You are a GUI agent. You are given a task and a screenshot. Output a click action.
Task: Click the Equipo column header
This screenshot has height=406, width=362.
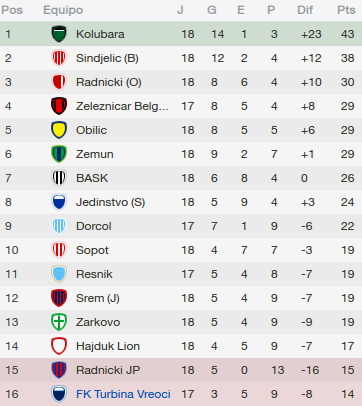pos(63,10)
